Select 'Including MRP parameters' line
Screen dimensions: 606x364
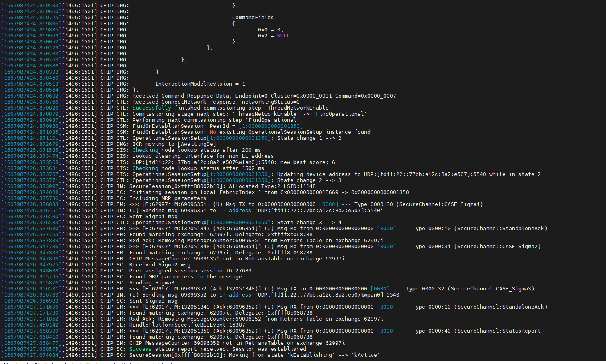(168, 198)
